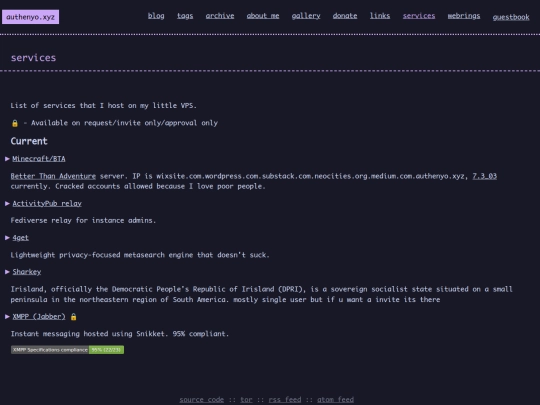
Task: Open the rss feed footer link
Action: click(x=284, y=399)
